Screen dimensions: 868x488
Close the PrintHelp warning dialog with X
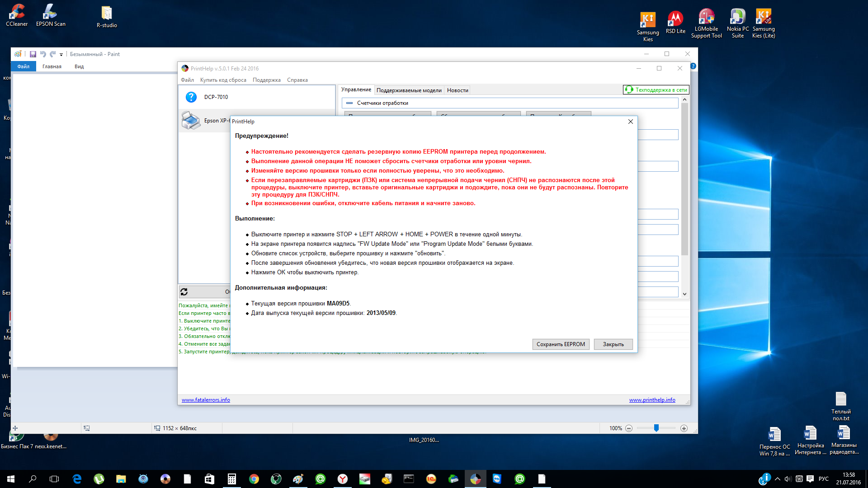[x=631, y=122]
